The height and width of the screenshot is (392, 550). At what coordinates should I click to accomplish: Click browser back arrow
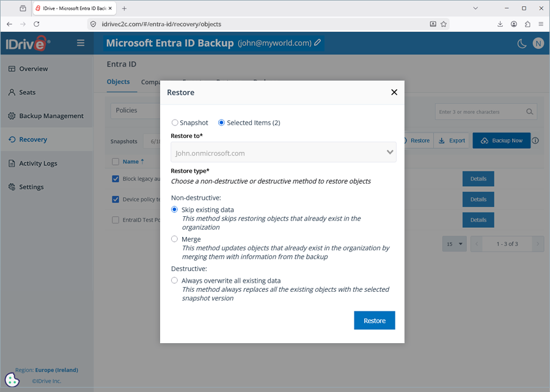[9, 24]
